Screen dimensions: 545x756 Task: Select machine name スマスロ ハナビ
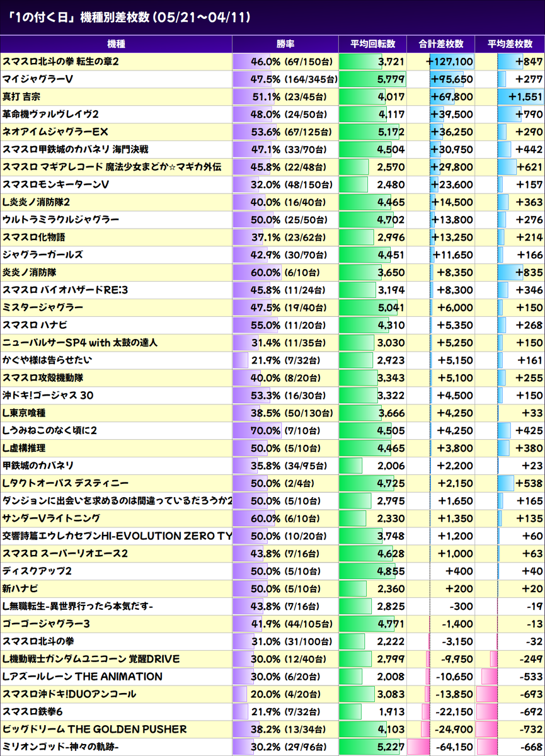coord(35,326)
